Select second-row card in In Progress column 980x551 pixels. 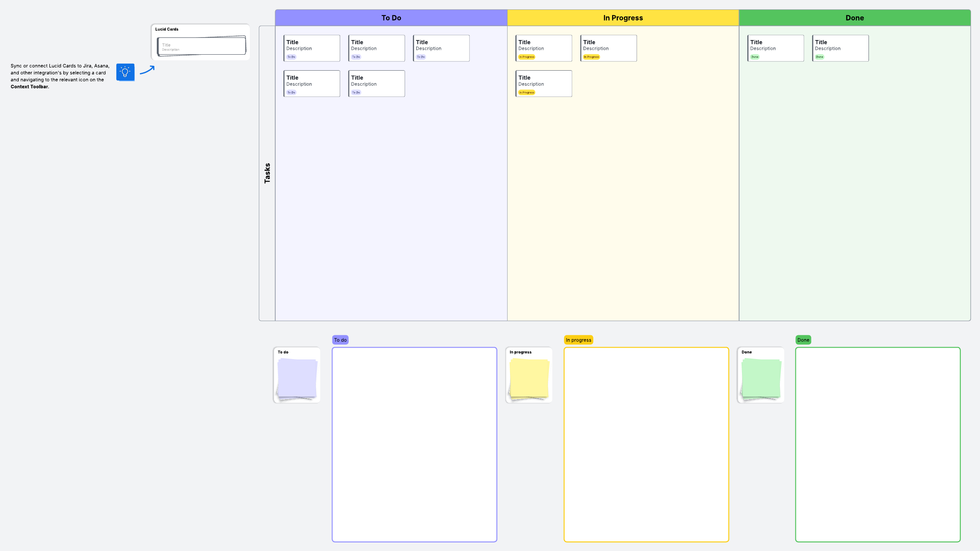(x=544, y=83)
